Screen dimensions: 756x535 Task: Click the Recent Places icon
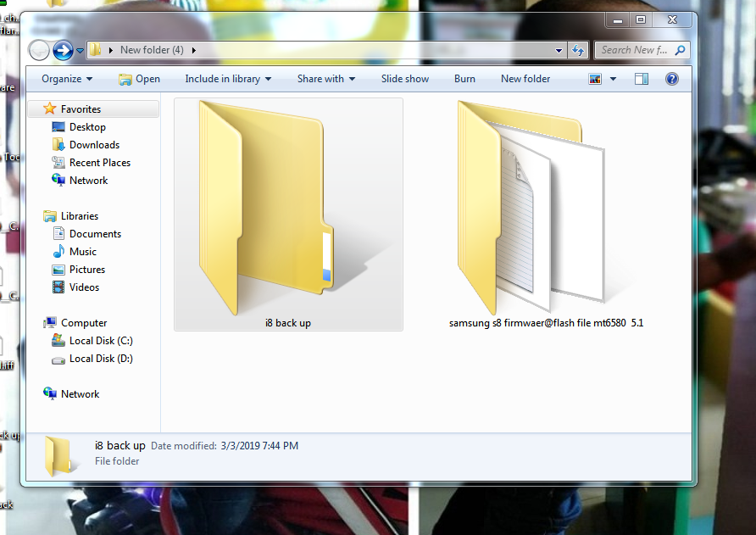click(x=58, y=163)
